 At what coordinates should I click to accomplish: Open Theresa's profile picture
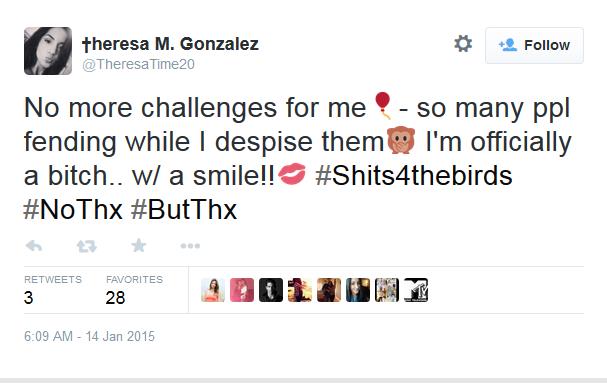pos(48,51)
